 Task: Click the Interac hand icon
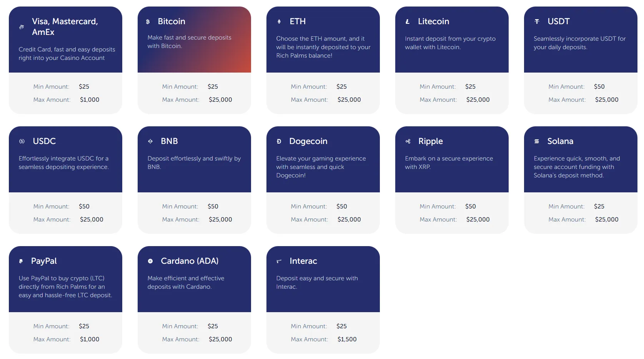point(279,261)
